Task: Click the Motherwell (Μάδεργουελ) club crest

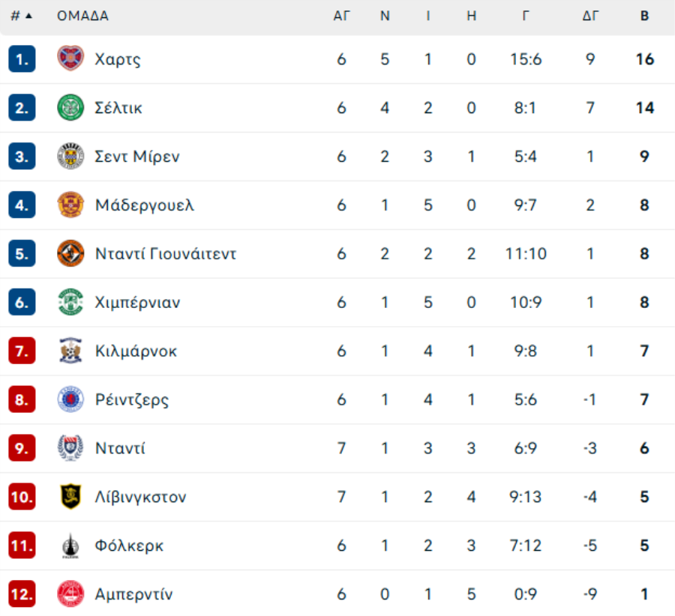Action: (x=70, y=205)
